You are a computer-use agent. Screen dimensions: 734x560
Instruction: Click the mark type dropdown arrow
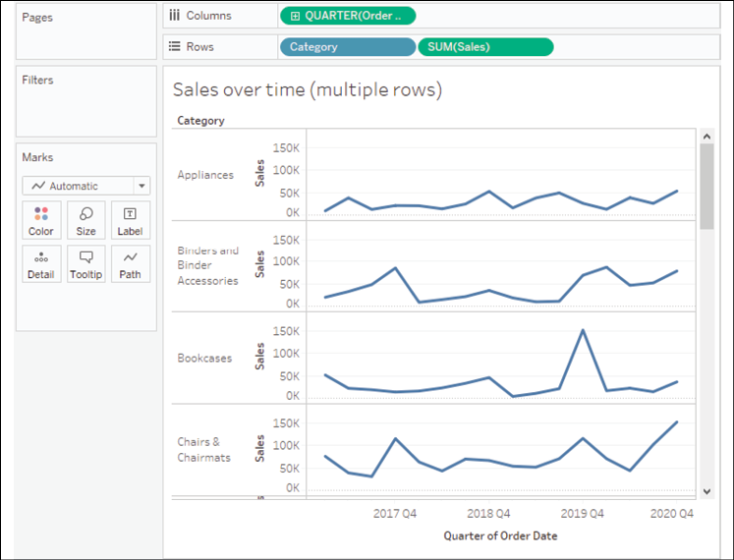click(141, 186)
